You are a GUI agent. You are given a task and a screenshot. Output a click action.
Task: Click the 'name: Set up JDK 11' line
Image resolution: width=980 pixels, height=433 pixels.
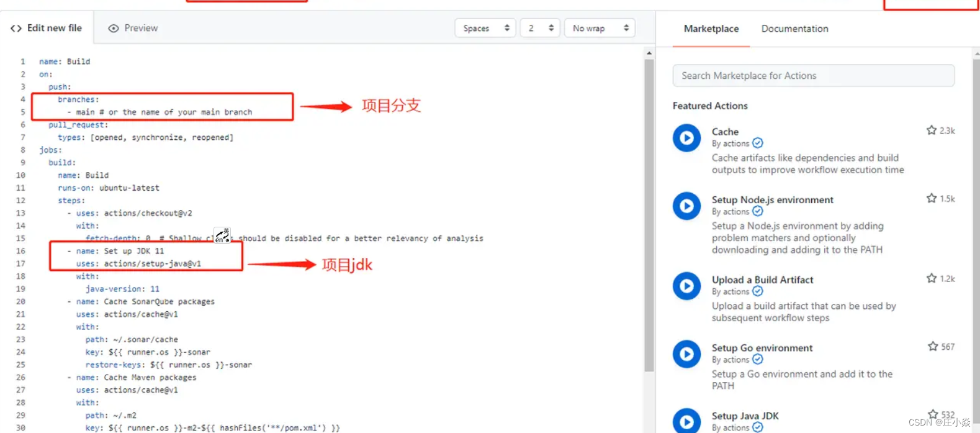(x=120, y=251)
